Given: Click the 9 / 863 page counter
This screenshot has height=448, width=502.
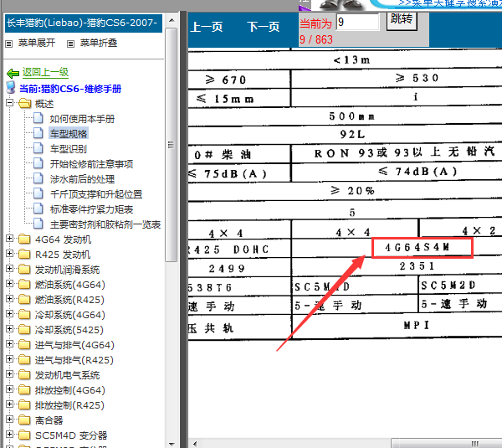Looking at the screenshot, I should pyautogui.click(x=316, y=39).
